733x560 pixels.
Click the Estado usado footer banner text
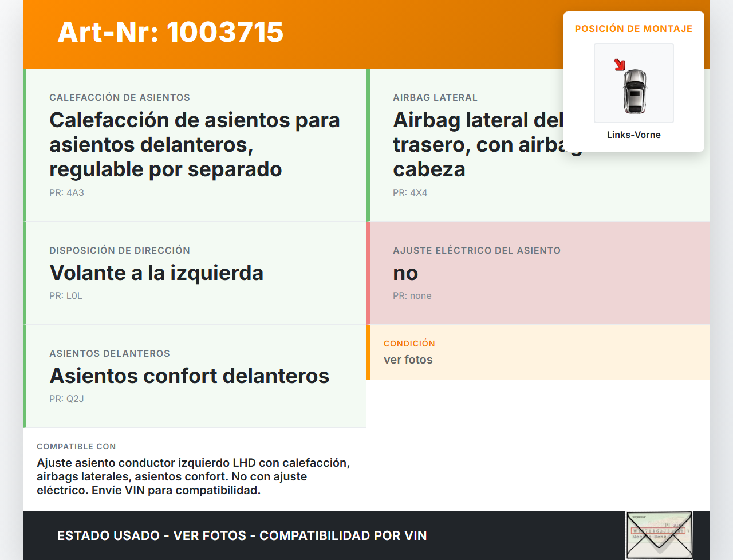(x=242, y=535)
